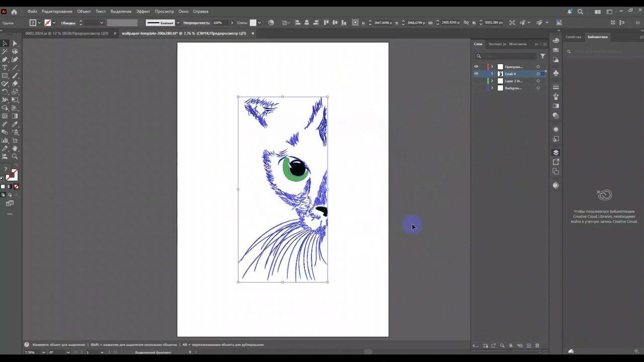
Task: Open the Эффект menu
Action: point(143,12)
